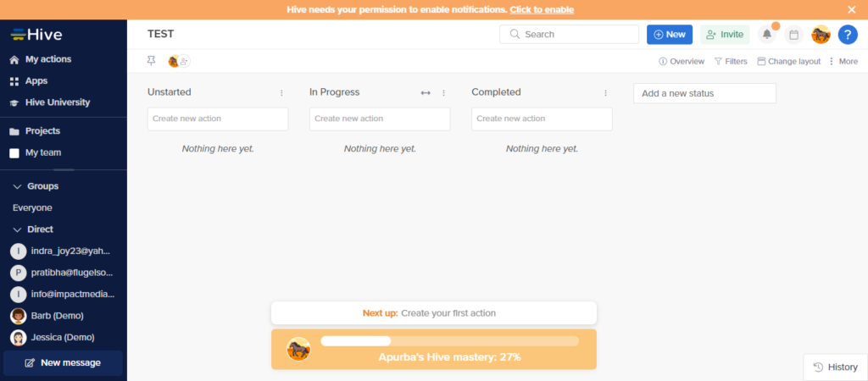
Task: Click the Hive mastery progress bar
Action: (449, 341)
